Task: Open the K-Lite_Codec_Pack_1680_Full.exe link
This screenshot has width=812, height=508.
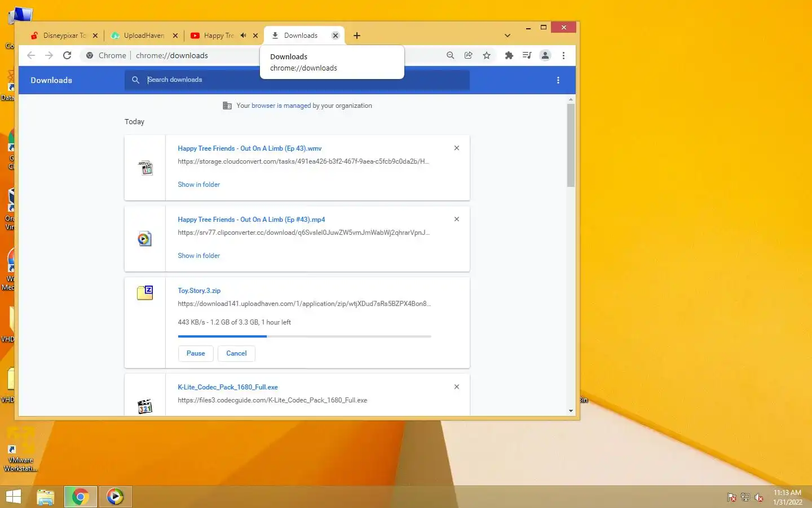Action: [x=228, y=387]
